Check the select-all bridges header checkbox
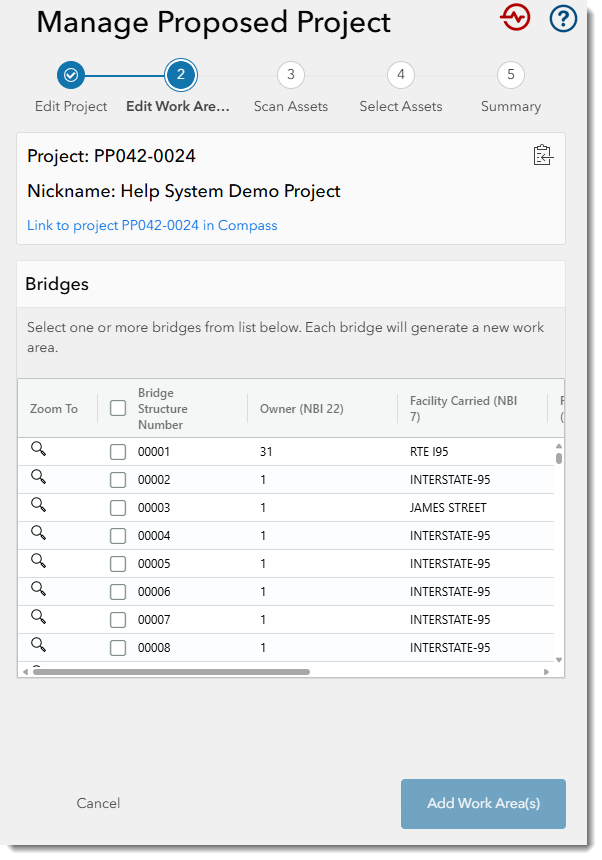Screen dimensions: 602x860 click(118, 408)
